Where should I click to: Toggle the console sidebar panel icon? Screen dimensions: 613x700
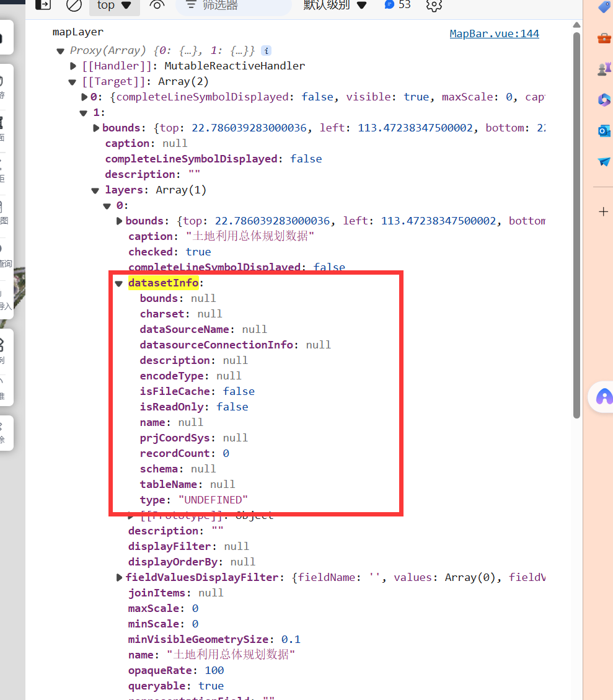tap(43, 5)
